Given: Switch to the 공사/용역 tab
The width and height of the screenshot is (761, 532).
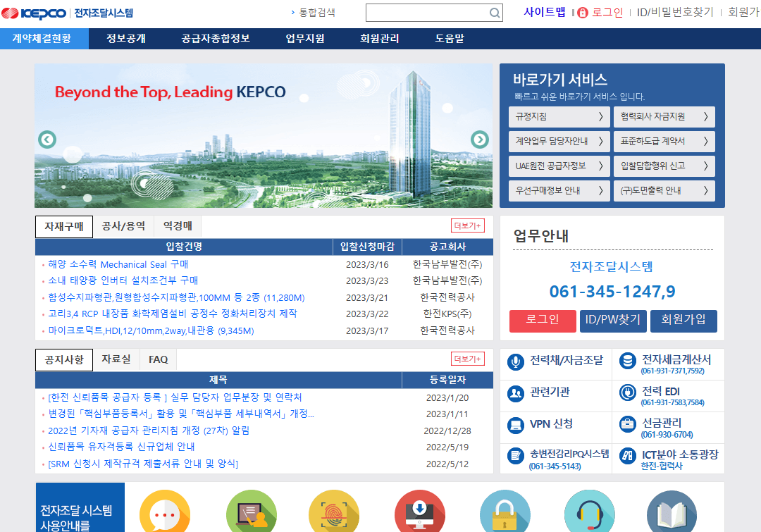Looking at the screenshot, I should pyautogui.click(x=123, y=226).
